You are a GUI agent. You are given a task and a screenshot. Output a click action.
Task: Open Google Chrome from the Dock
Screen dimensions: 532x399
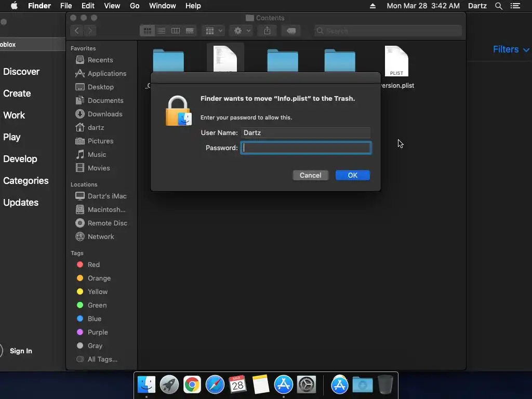tap(192, 384)
